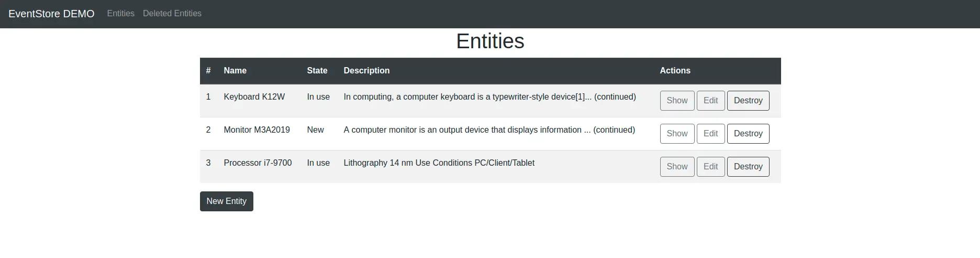
Task: Click the Entities page heading
Action: [x=490, y=41]
